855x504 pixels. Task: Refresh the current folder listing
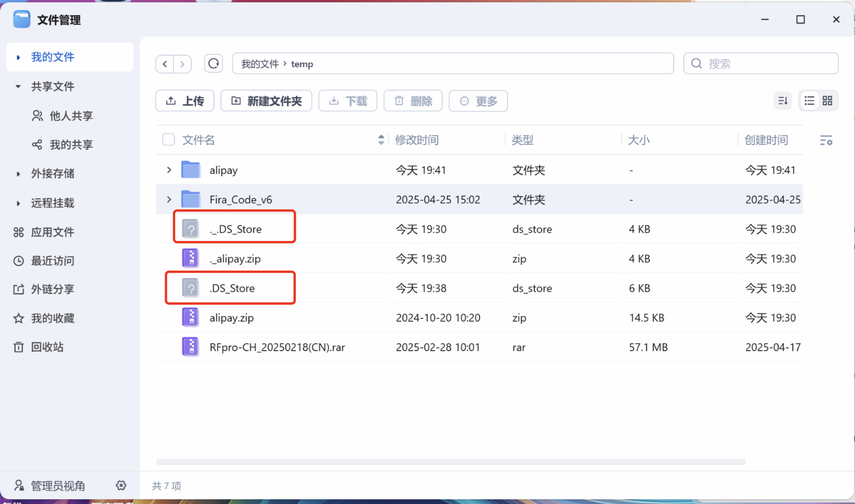click(x=214, y=63)
